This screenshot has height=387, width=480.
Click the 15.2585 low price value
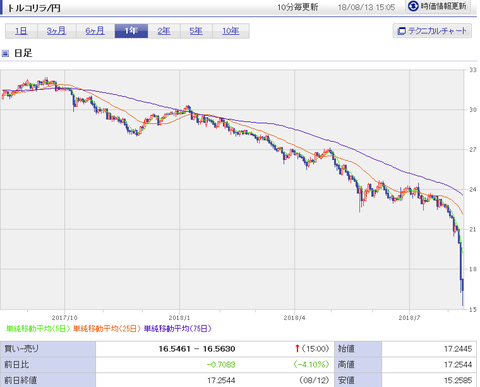pos(458,380)
